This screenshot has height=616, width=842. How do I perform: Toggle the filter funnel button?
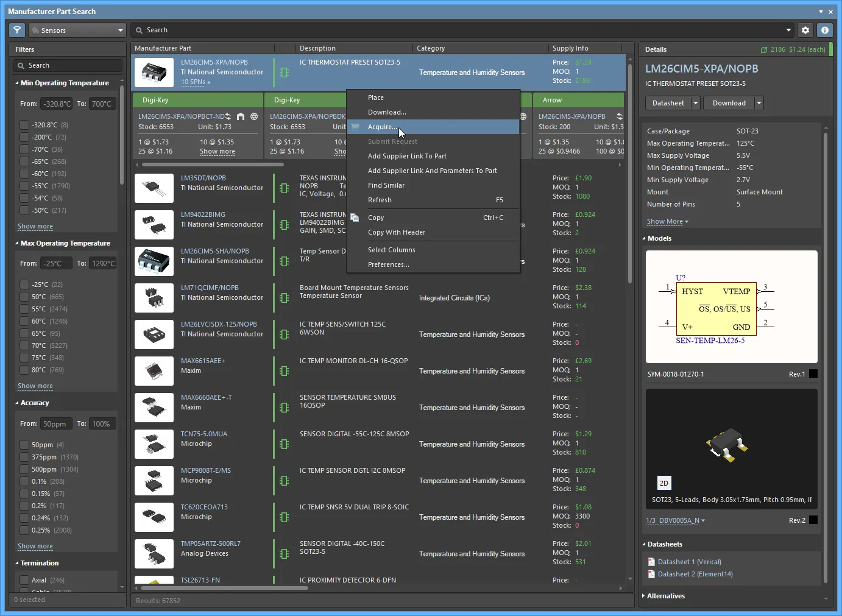click(17, 30)
